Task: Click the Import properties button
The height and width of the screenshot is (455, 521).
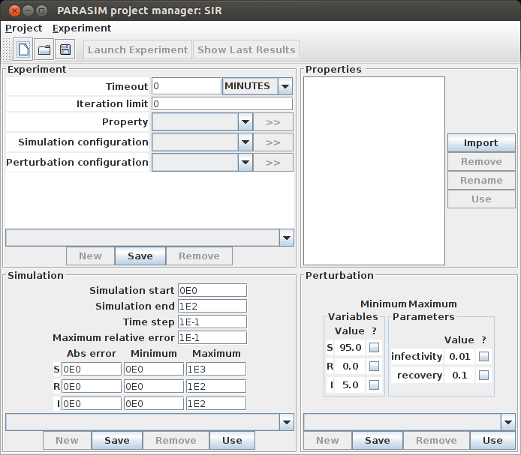Action: tap(481, 143)
